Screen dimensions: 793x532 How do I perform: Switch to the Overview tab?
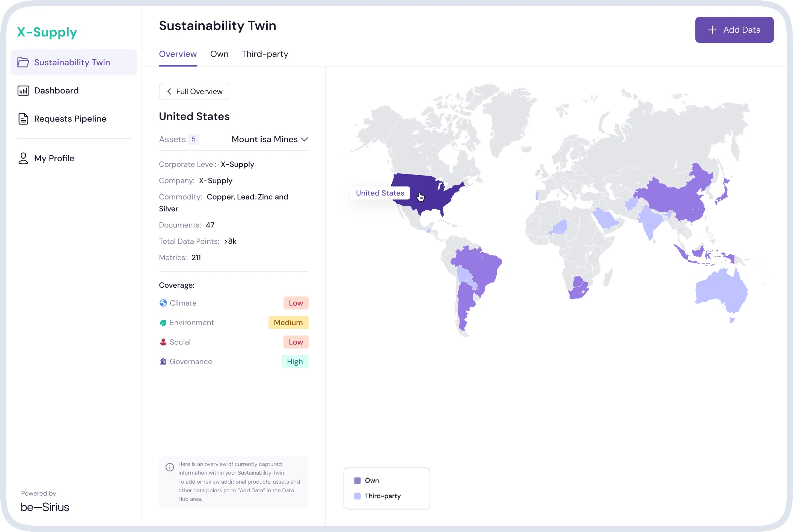coord(178,54)
